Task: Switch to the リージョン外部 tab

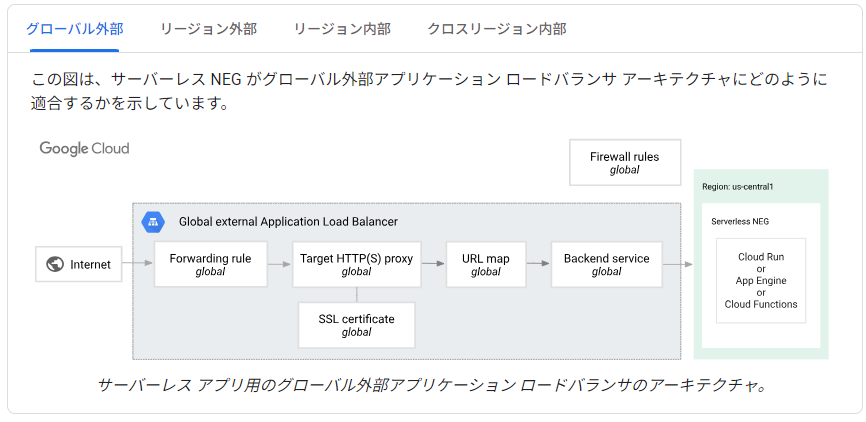Action: tap(208, 29)
